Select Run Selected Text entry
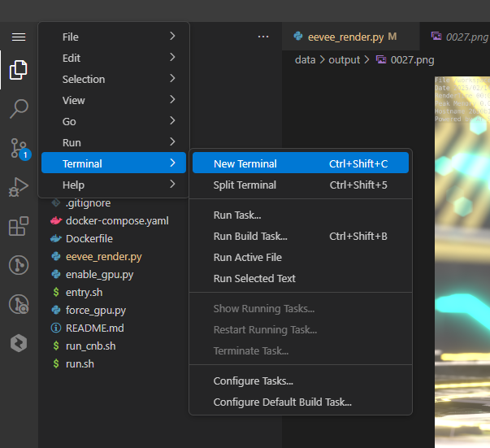The width and height of the screenshot is (490, 448). pyautogui.click(x=301, y=278)
